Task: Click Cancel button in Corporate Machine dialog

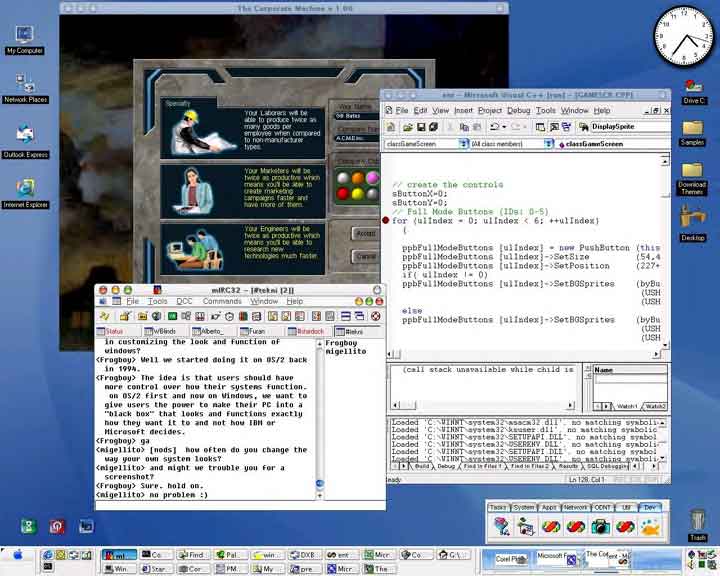Action: 366,256
